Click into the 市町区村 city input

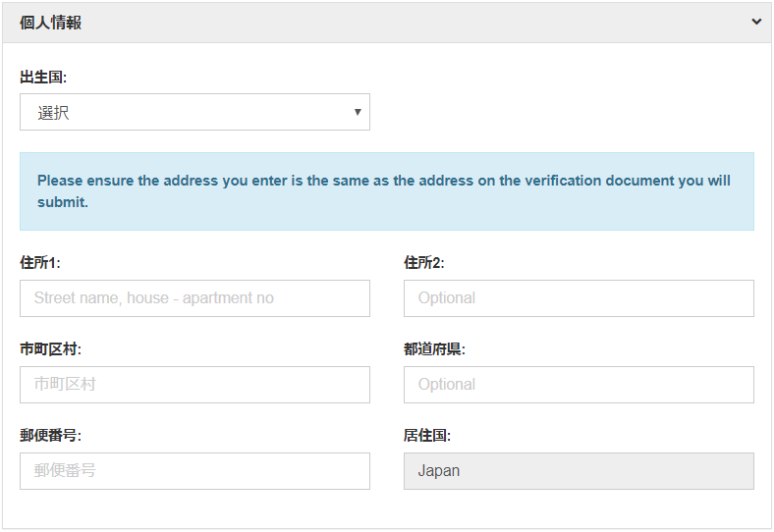[194, 385]
